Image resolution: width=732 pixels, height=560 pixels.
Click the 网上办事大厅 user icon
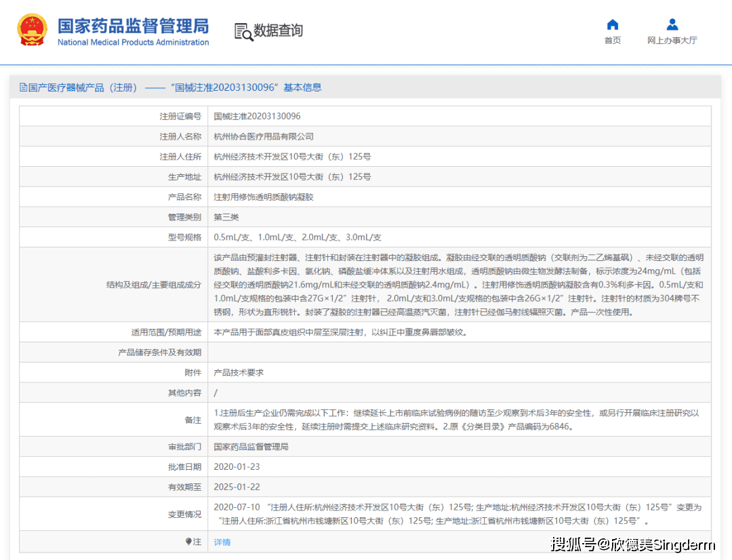672,25
